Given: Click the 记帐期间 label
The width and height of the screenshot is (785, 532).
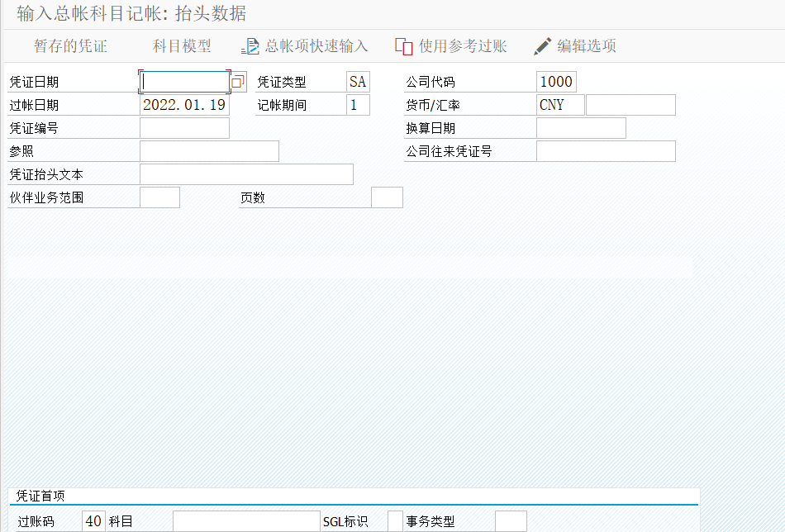Looking at the screenshot, I should [x=281, y=105].
